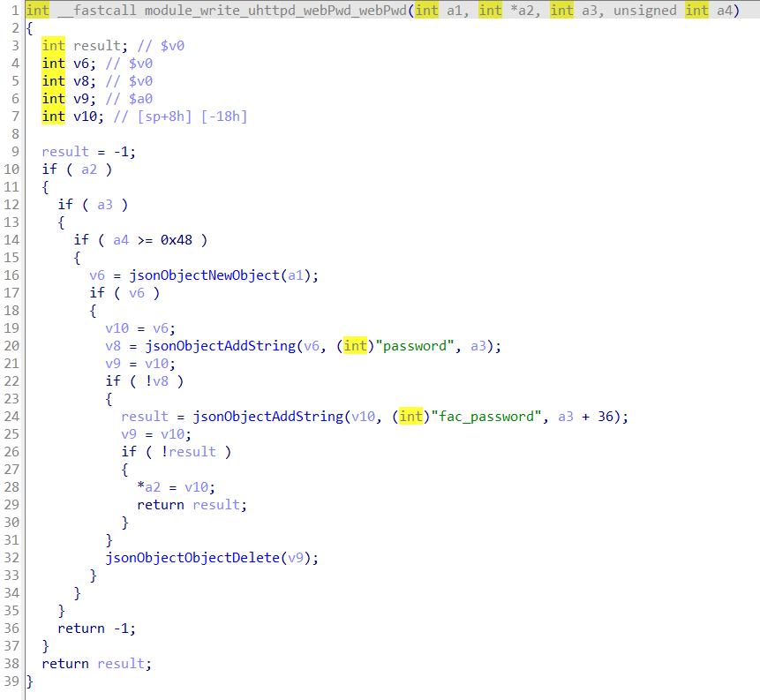Click v6 in 'if ( v6 )' on line 17
This screenshot has width=760, height=700.
pyautogui.click(x=137, y=293)
